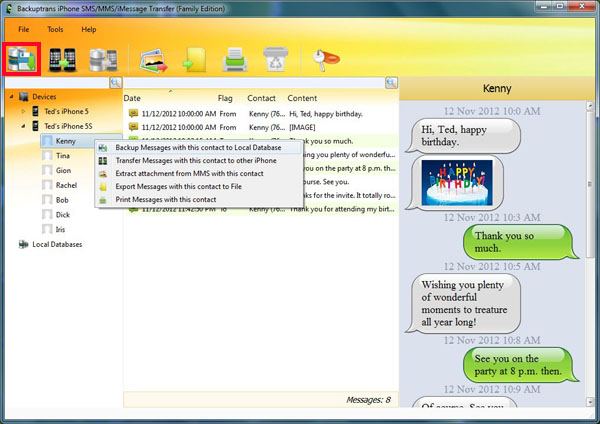Click the Extract photo attachments toolbar icon
Image resolution: width=600 pixels, height=424 pixels.
(154, 60)
